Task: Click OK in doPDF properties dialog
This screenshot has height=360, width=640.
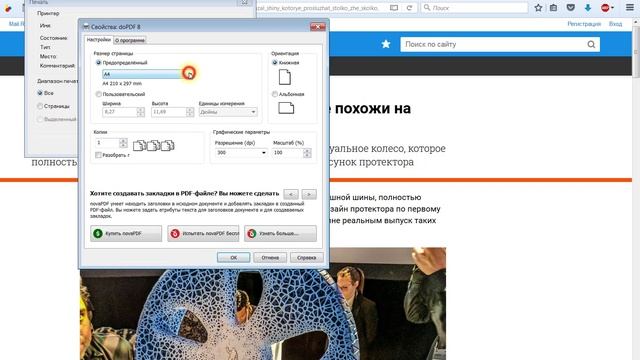Action: pyautogui.click(x=233, y=258)
